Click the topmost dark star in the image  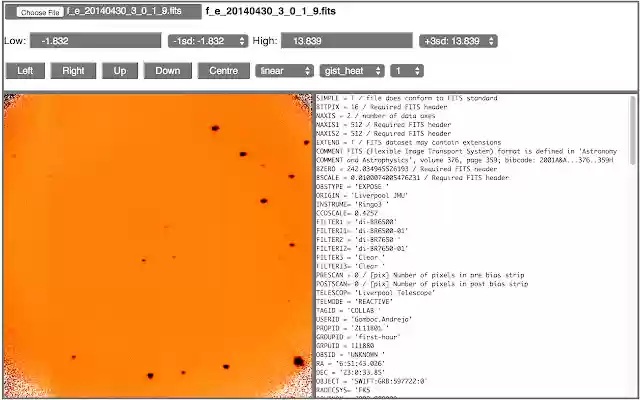pos(215,128)
